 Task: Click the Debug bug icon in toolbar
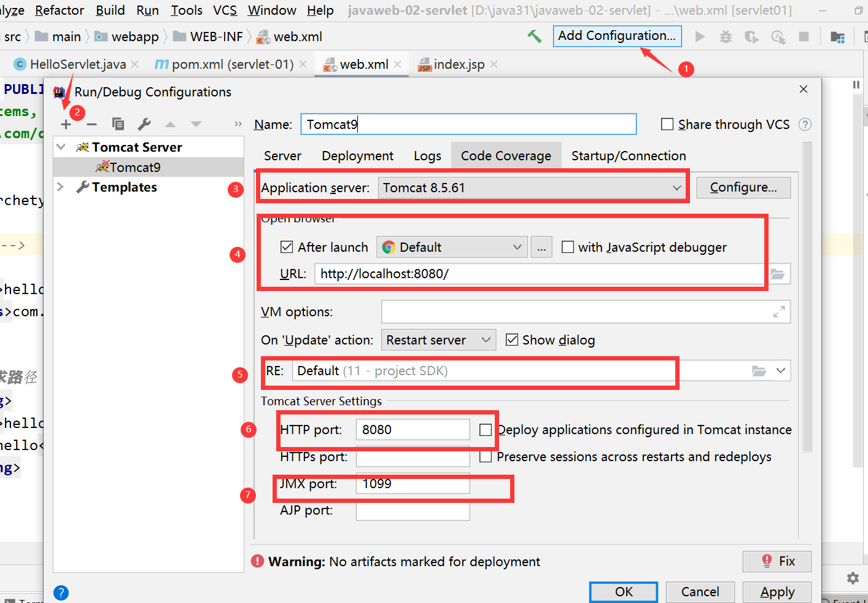726,37
